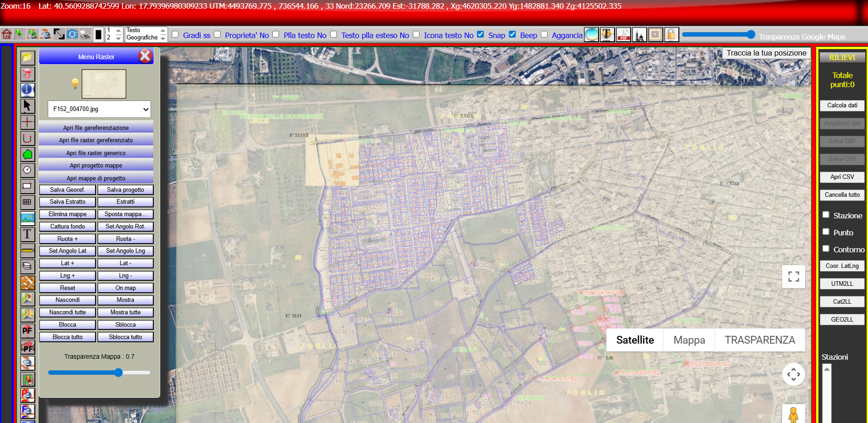
Task: Toggle the Gradi ss checkbox
Action: pos(175,34)
